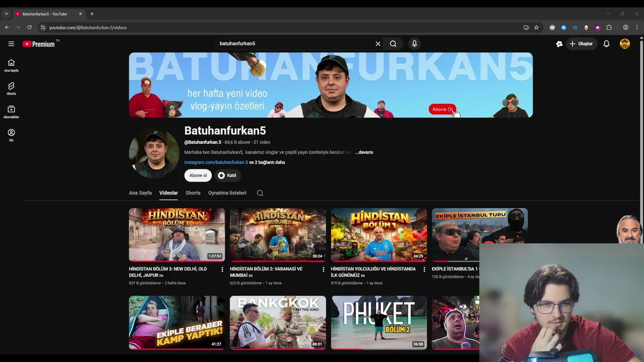Play the EKİPLE İSTANBUL TURU thumbnail
The width and height of the screenshot is (644, 362).
pyautogui.click(x=479, y=226)
